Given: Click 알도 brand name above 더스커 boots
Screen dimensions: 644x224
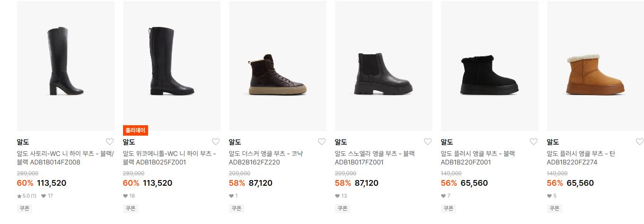Looking at the screenshot, I should click(235, 142).
